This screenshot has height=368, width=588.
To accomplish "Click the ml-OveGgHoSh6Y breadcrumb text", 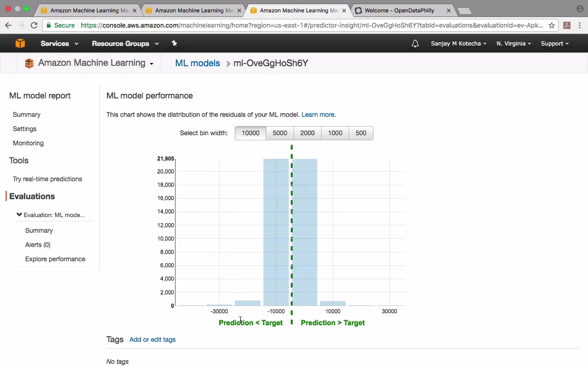I will point(271,63).
